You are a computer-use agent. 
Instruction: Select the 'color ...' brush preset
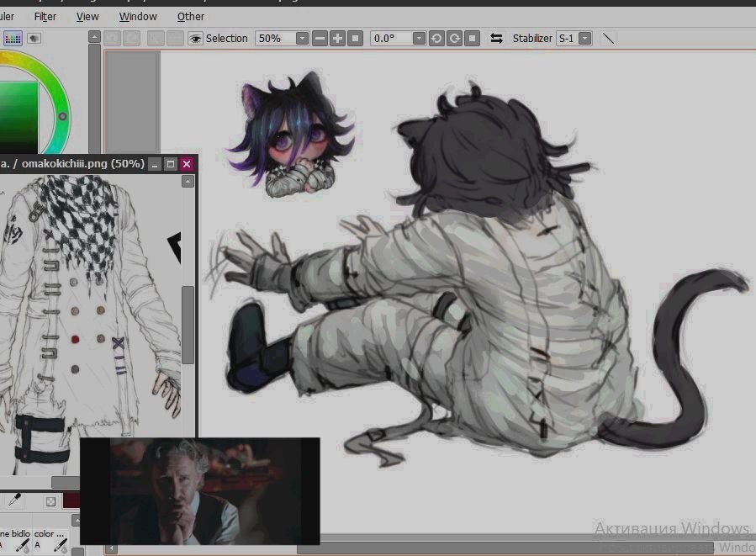[50, 540]
